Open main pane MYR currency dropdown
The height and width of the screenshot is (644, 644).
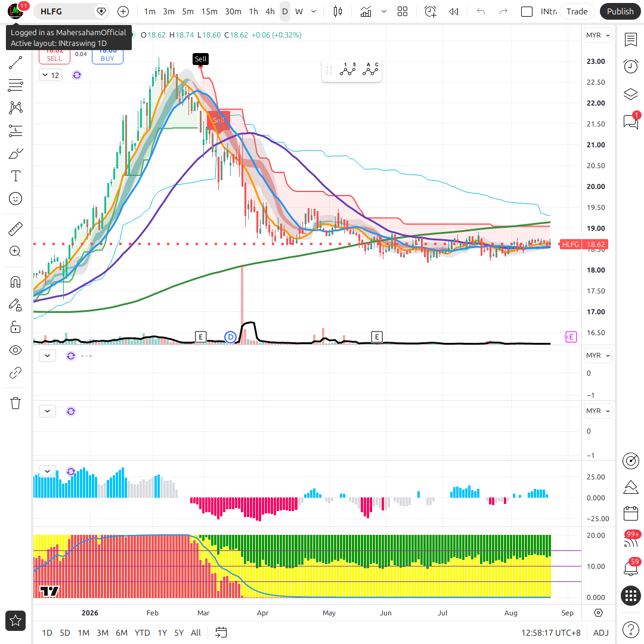click(x=597, y=35)
